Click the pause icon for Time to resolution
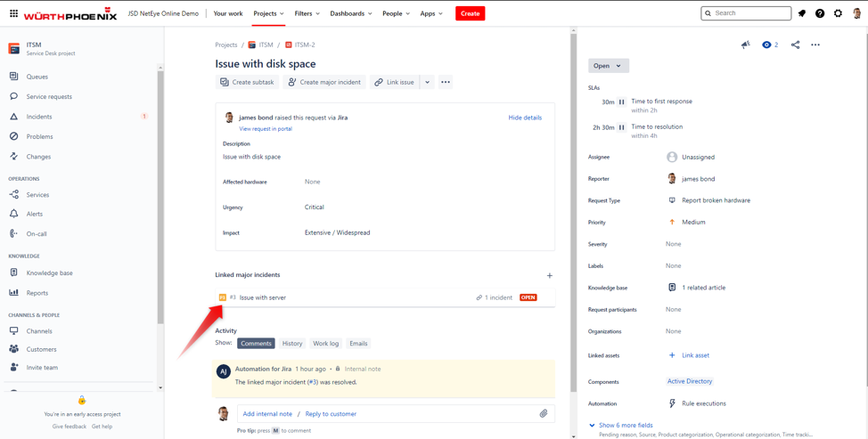The width and height of the screenshot is (868, 439). (x=622, y=127)
